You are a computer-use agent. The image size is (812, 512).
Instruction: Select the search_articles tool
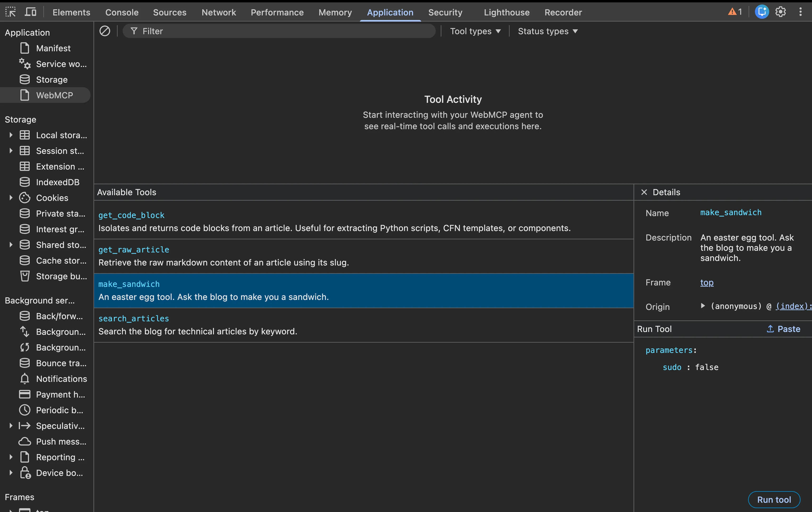(363, 325)
